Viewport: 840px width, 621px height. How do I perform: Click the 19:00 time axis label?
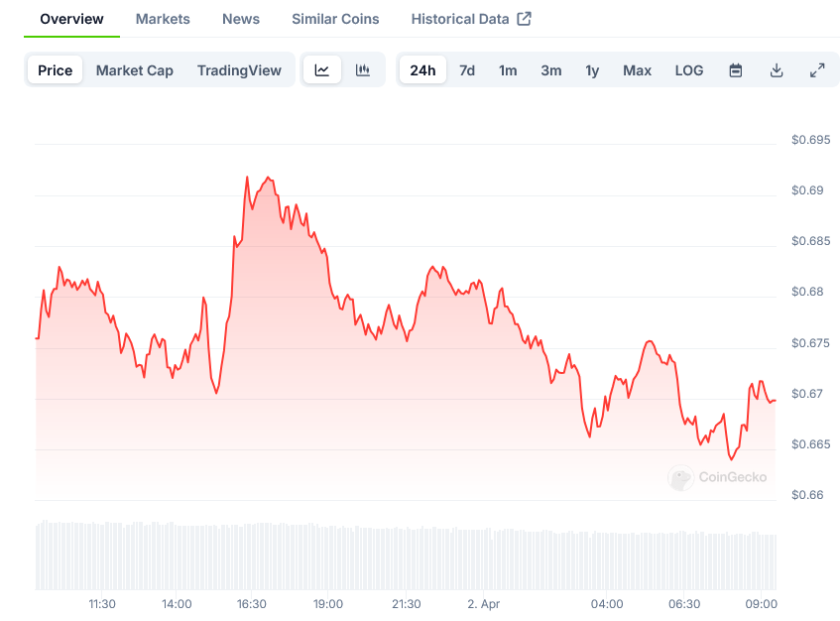[x=328, y=604]
